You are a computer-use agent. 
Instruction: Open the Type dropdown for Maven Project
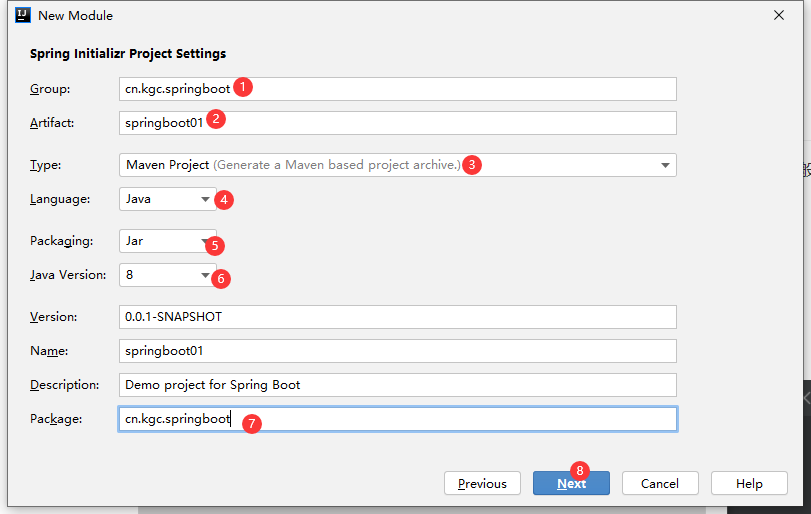(398, 165)
